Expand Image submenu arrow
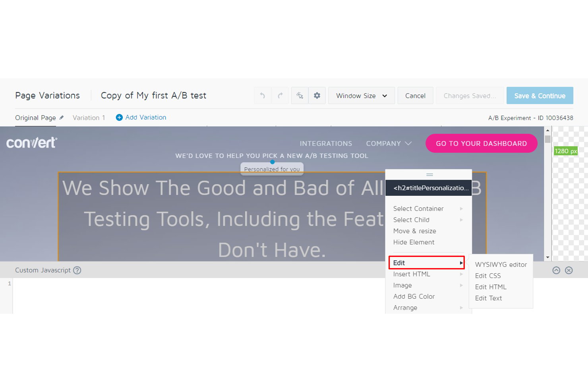The height and width of the screenshot is (392, 588). point(461,285)
